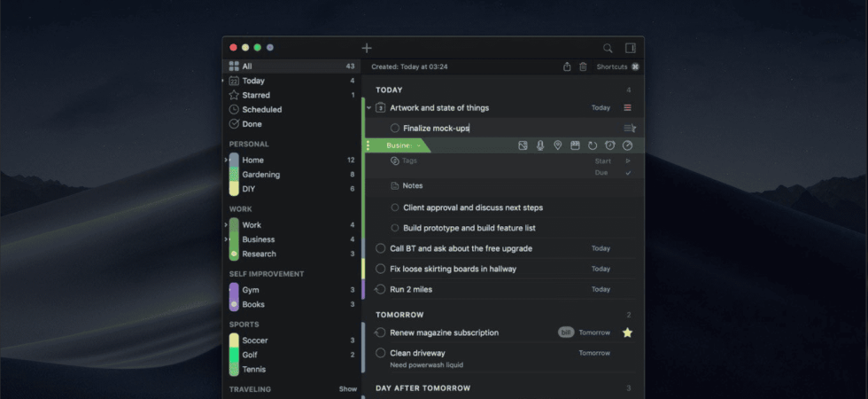
Task: Add voice note with microphone icon
Action: (540, 145)
